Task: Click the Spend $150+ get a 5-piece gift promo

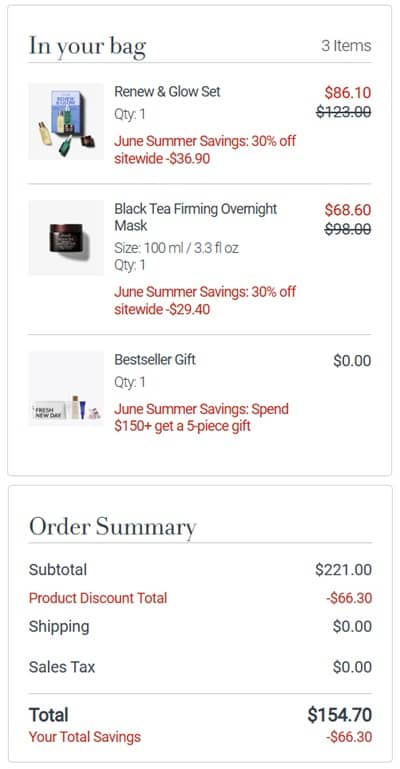Action: click(201, 417)
